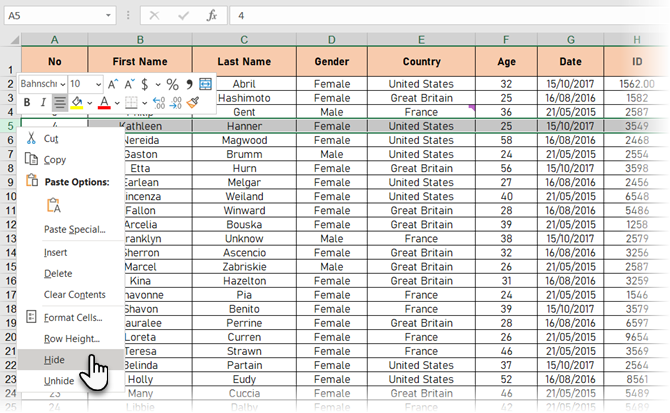Click the Paste keep text icon
This screenshot has height=413, width=670.
click(53, 205)
